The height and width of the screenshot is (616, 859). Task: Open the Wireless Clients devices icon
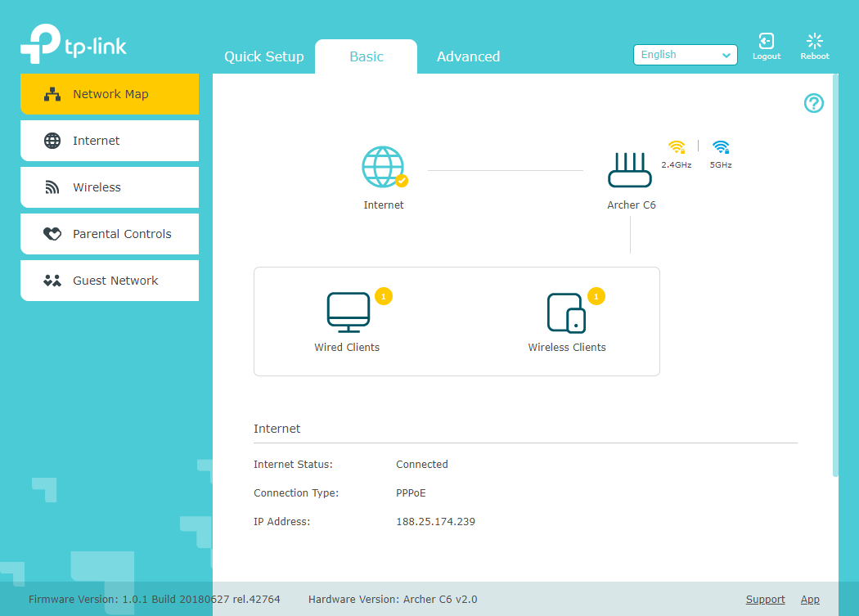tap(566, 313)
